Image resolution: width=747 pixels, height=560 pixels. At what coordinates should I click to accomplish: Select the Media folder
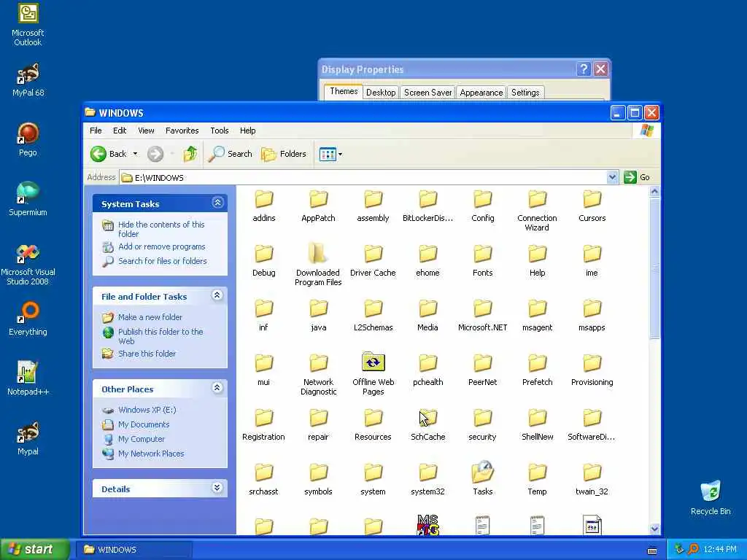[427, 316]
